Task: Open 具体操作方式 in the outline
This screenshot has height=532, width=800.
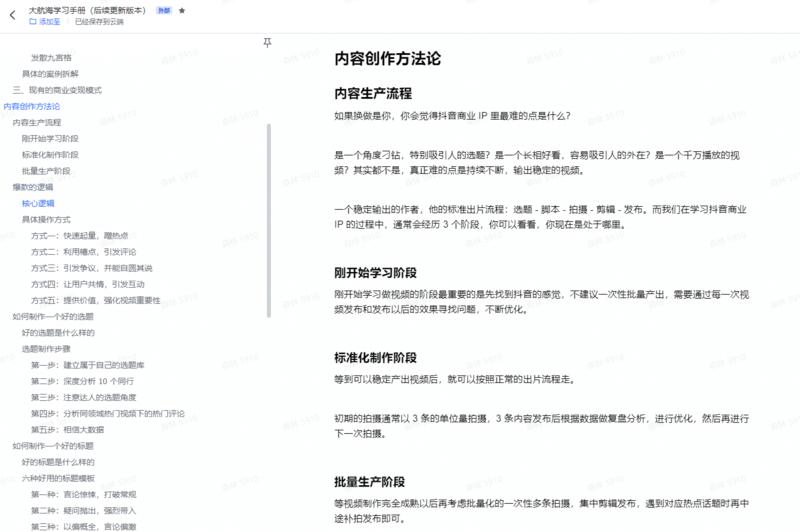Action: tap(46, 219)
